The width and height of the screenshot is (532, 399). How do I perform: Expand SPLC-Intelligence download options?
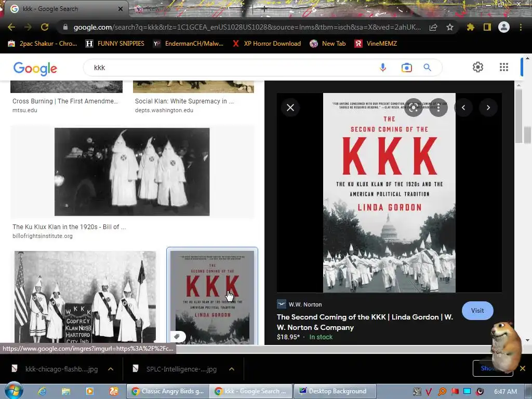pos(232,369)
